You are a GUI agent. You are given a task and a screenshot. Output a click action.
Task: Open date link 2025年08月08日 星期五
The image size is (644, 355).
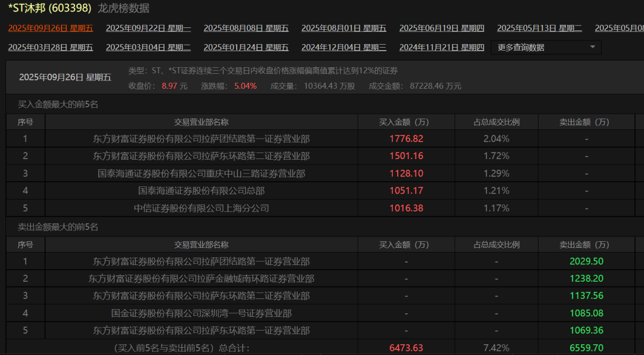click(246, 29)
